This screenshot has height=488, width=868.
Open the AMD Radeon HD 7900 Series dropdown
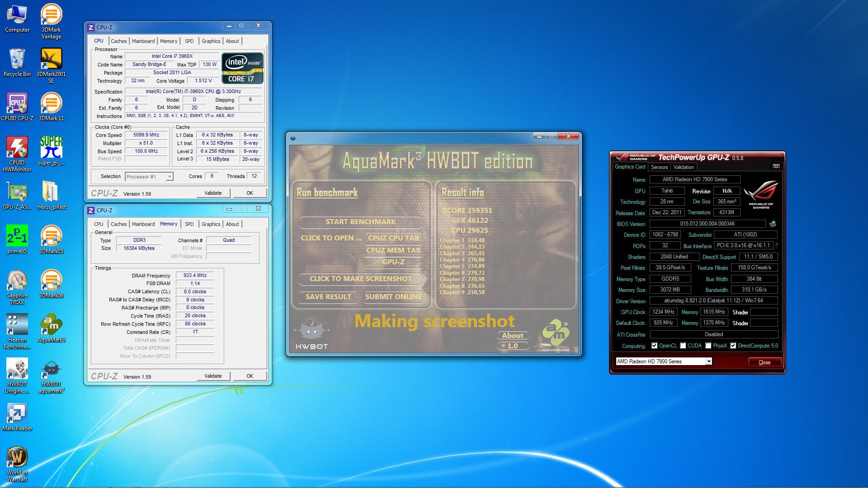(x=708, y=361)
